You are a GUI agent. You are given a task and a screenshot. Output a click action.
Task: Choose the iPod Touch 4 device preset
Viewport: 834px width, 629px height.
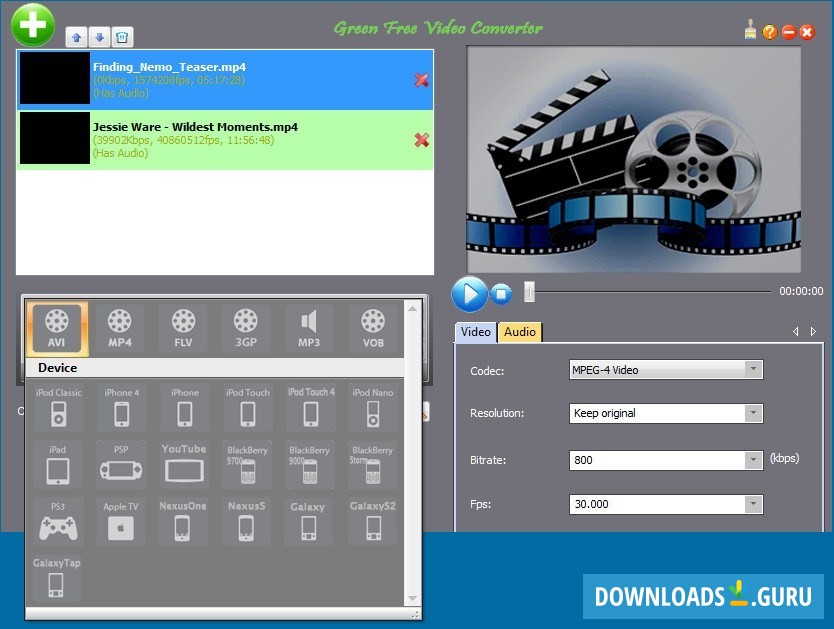point(311,407)
